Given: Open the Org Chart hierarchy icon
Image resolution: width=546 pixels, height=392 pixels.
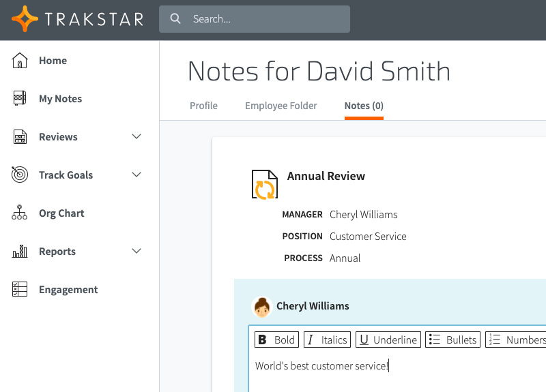Looking at the screenshot, I should [x=20, y=212].
